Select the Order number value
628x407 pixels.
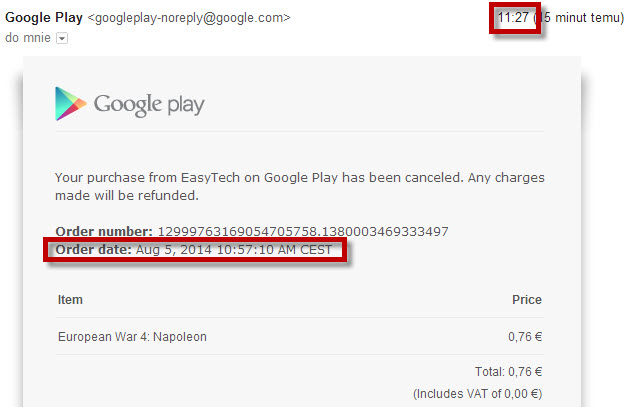pos(303,232)
